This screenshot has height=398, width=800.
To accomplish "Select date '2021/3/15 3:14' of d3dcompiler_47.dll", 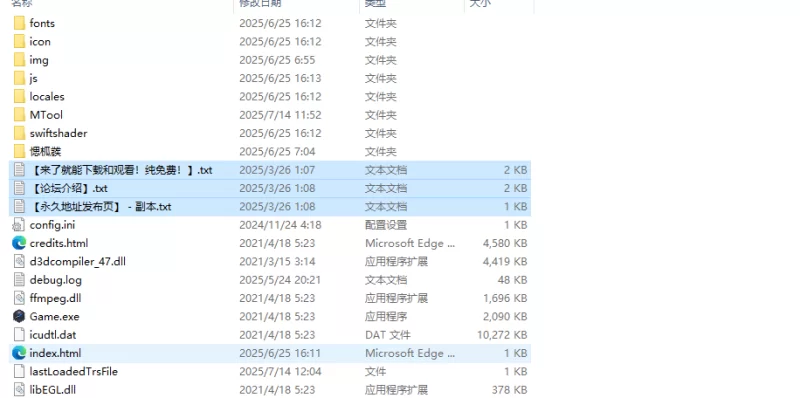I will (x=277, y=262).
